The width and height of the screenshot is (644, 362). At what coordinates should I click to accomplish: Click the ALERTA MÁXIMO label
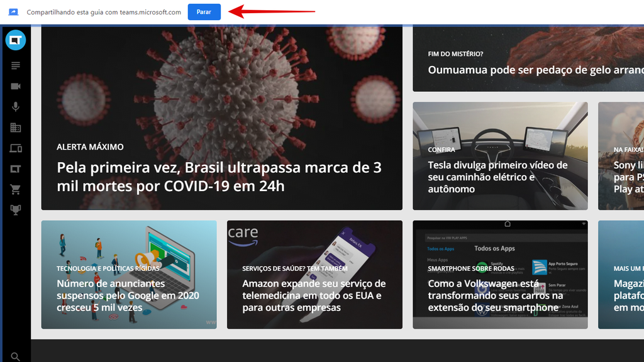pyautogui.click(x=90, y=147)
